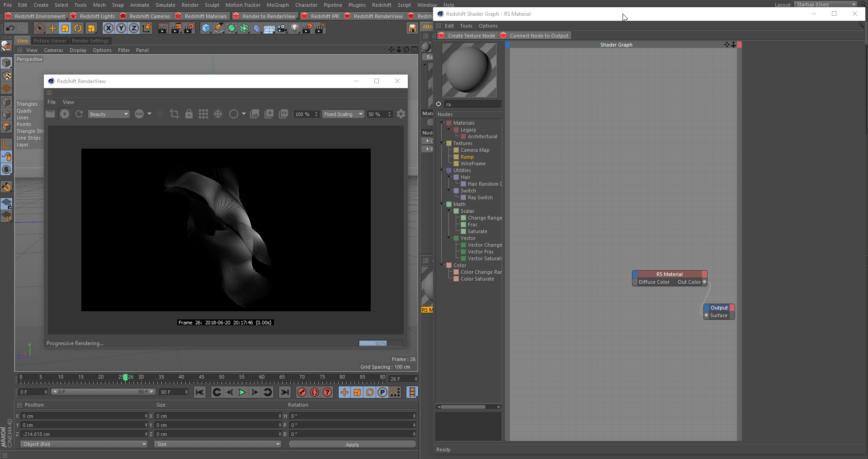
Task: Add a Camera object from the toolbar
Action: (282, 28)
